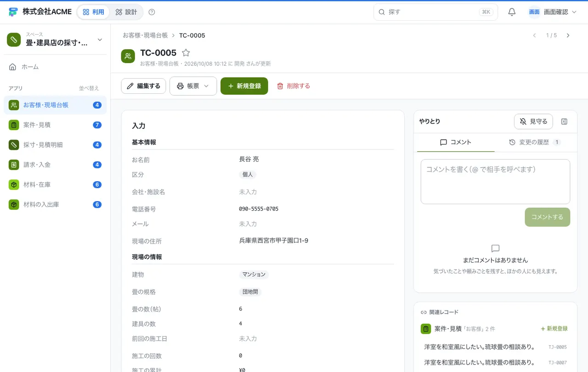Collapse the やりとり side panel icon

[565, 121]
